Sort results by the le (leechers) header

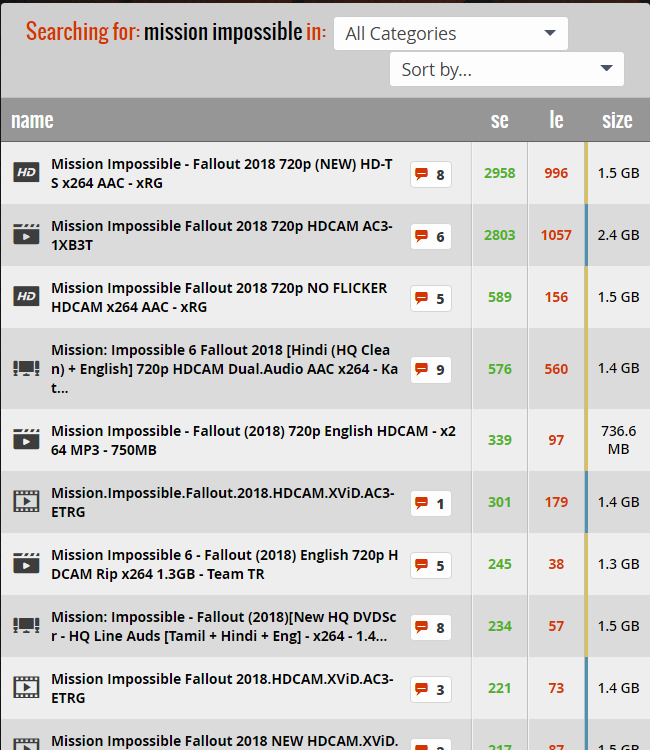556,120
